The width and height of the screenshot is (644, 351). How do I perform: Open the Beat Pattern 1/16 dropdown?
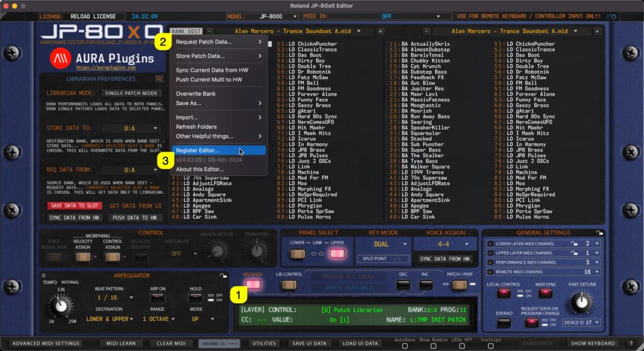114,297
